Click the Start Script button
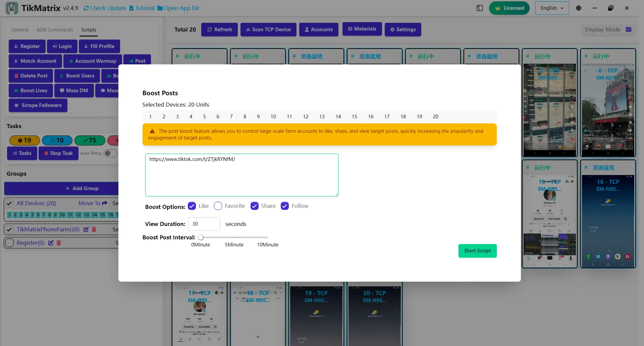This screenshot has height=346, width=644. click(x=477, y=251)
